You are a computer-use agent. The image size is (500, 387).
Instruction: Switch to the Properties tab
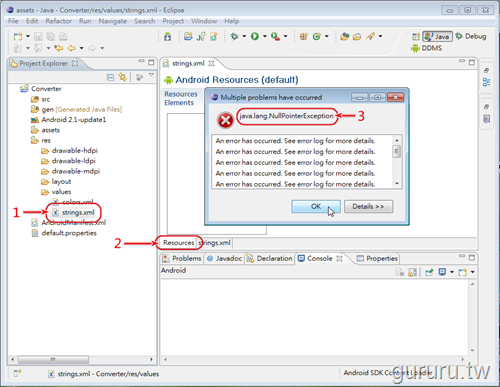pos(377,258)
